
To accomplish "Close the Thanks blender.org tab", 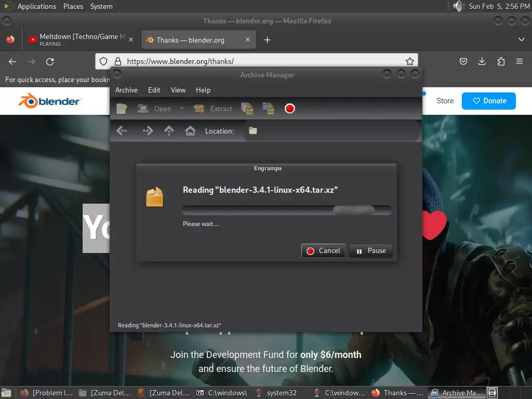I will point(248,39).
